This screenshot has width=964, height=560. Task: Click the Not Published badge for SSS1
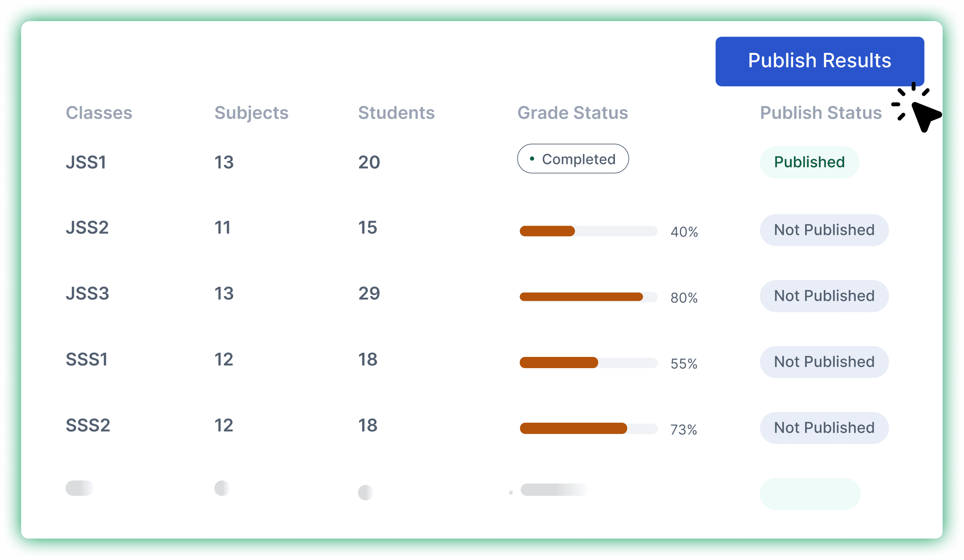(824, 361)
